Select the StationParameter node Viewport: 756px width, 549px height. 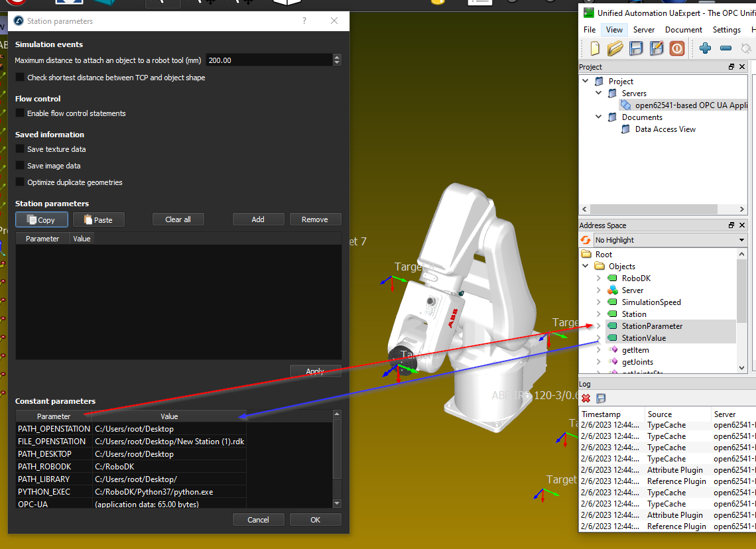coord(652,326)
